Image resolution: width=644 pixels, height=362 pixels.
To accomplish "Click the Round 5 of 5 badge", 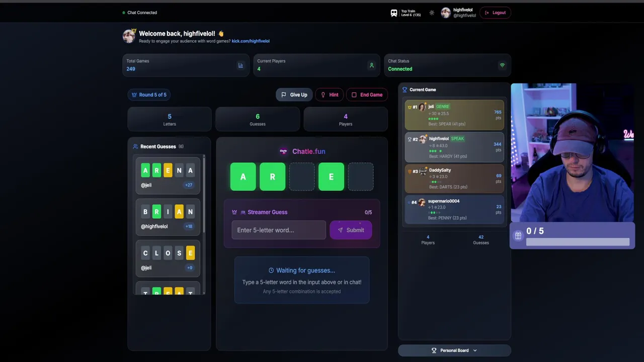I will point(149,95).
